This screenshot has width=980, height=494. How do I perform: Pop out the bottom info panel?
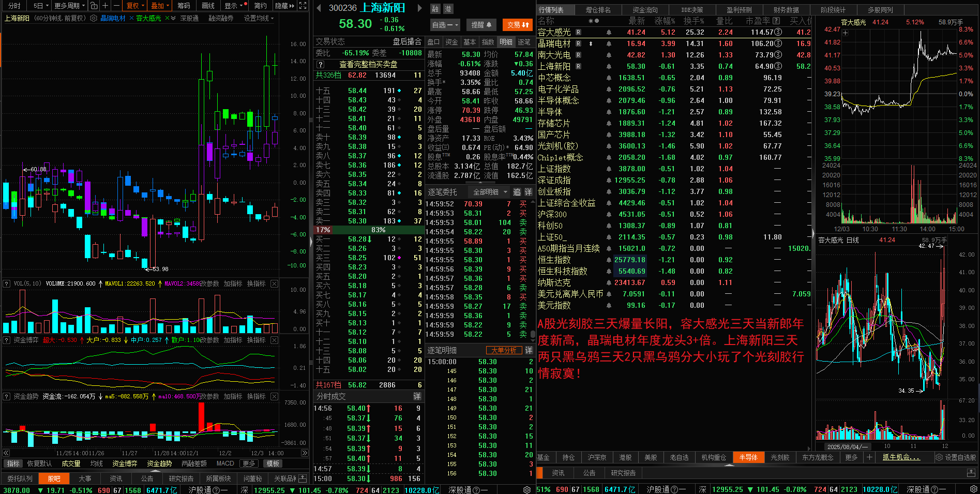coord(971,473)
